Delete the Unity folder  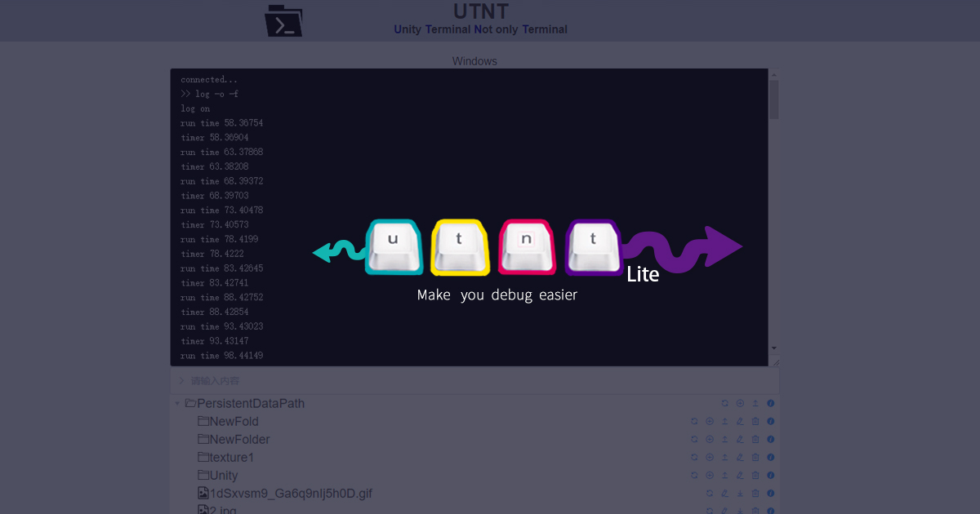(x=755, y=475)
